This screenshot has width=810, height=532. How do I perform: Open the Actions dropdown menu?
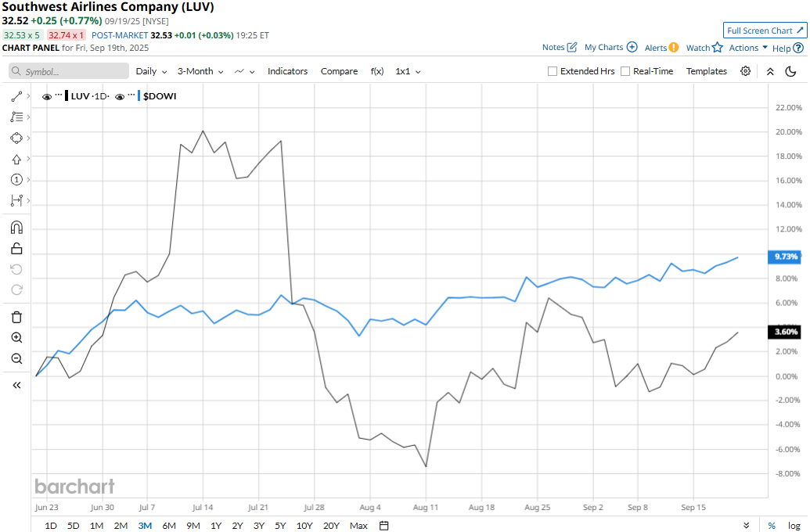(x=748, y=48)
